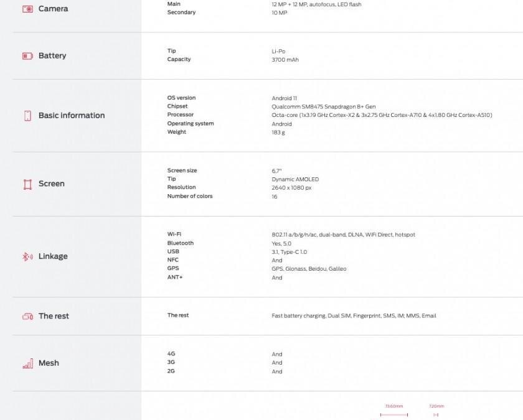The width and height of the screenshot is (523, 420).
Task: Click the Android 11 OS version value
Action: [285, 98]
